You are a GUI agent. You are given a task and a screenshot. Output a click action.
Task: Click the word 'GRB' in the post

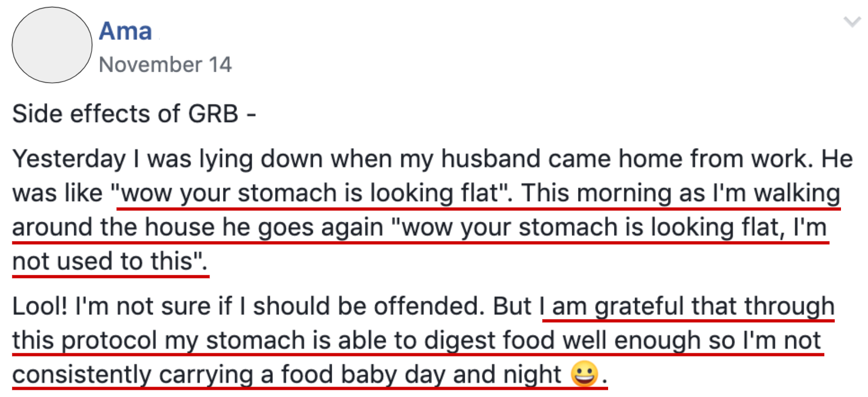point(213,113)
